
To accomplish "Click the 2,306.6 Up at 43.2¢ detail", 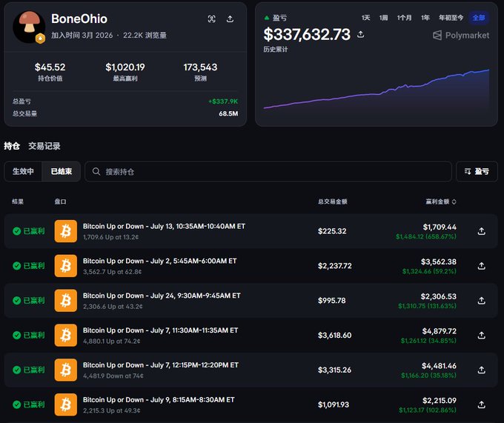I will (113, 307).
